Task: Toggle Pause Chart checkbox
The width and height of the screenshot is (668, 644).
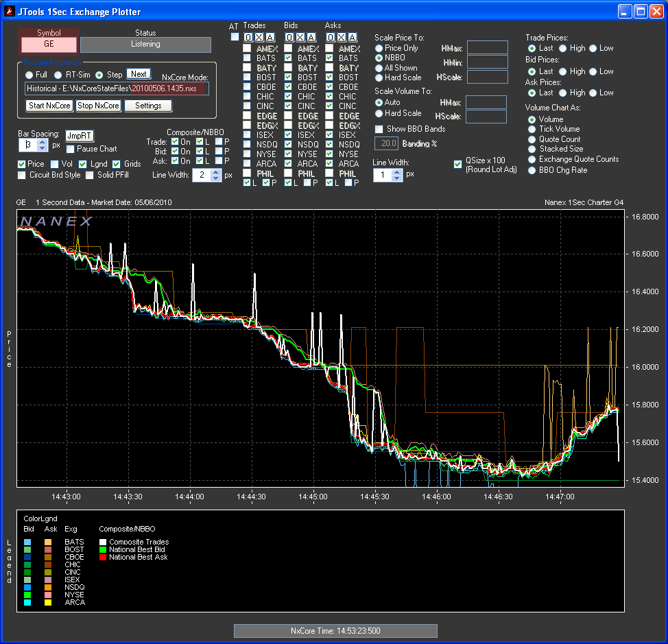Action: [x=70, y=149]
